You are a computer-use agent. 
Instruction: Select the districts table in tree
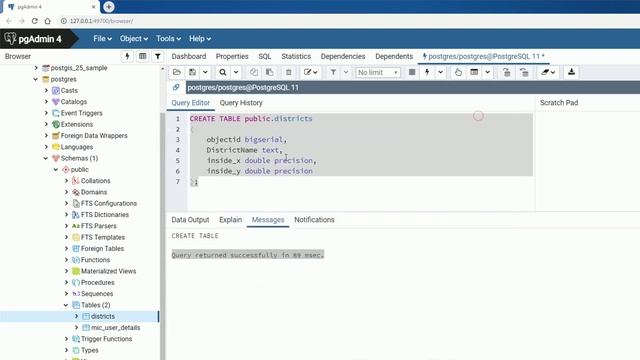103,316
